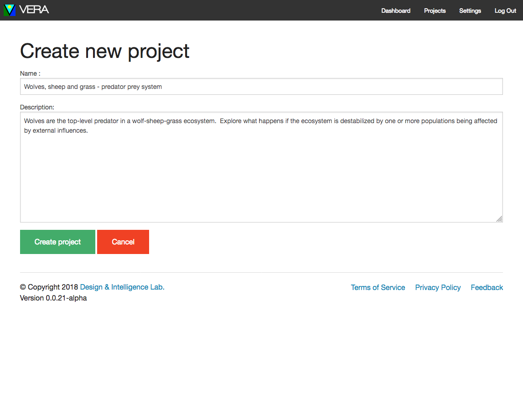523x420 pixels.
Task: Open Settings from the top navigation
Action: coord(470,10)
